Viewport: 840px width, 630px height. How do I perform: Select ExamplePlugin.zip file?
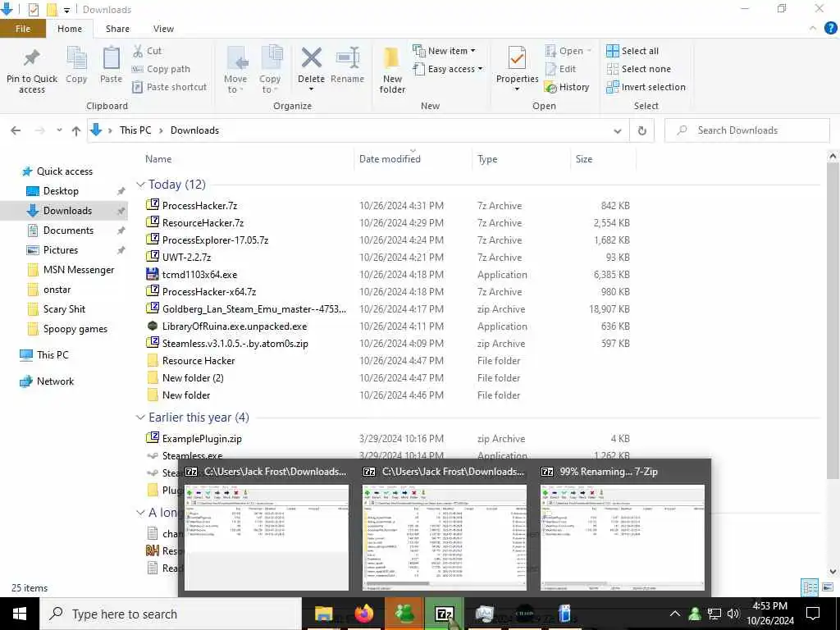pos(202,439)
